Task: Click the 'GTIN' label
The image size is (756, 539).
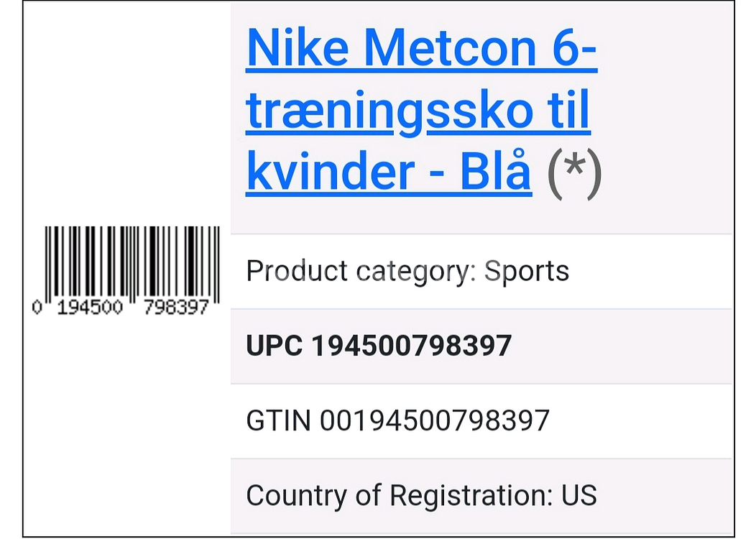Action: click(x=278, y=421)
